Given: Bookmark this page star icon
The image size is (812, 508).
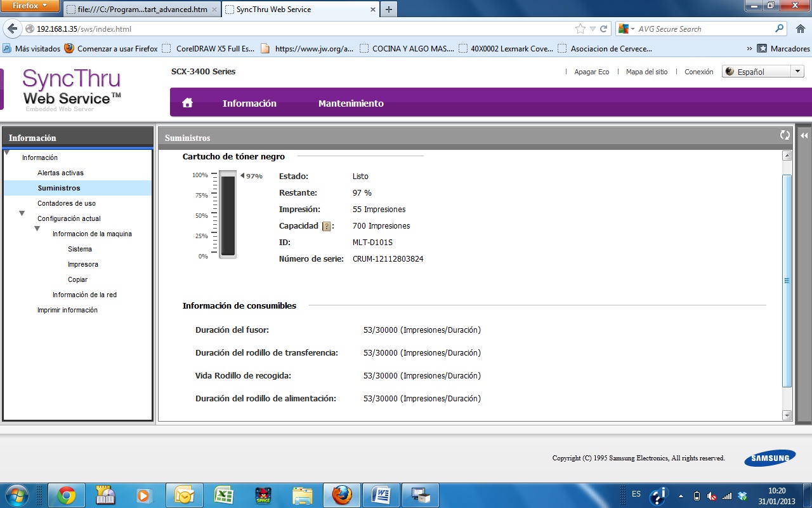Looking at the screenshot, I should pyautogui.click(x=580, y=29).
